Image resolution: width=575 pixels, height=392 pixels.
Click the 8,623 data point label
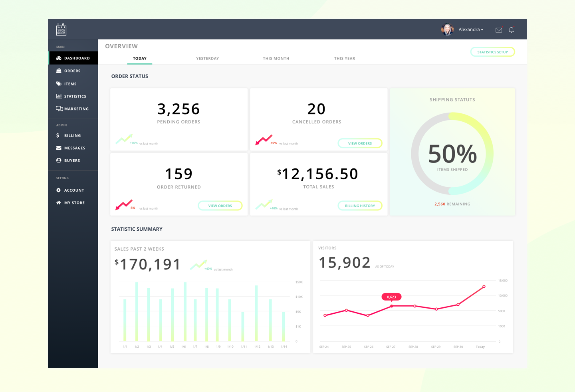(391, 297)
